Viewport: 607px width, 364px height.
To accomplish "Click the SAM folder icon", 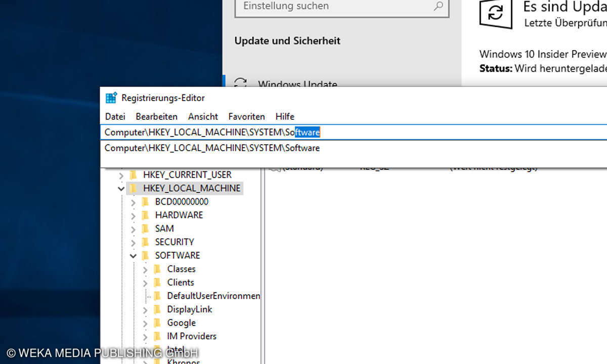I will click(145, 229).
